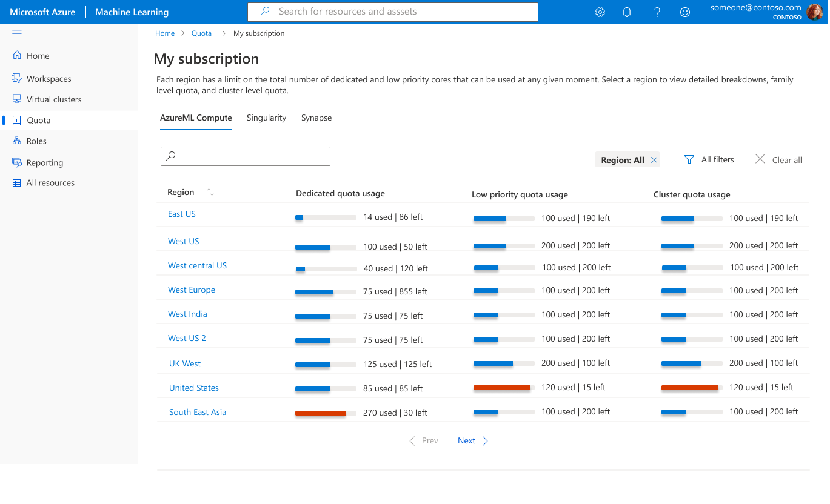830x504 pixels.
Task: Click the Virtual clusters sidebar icon
Action: click(x=17, y=99)
